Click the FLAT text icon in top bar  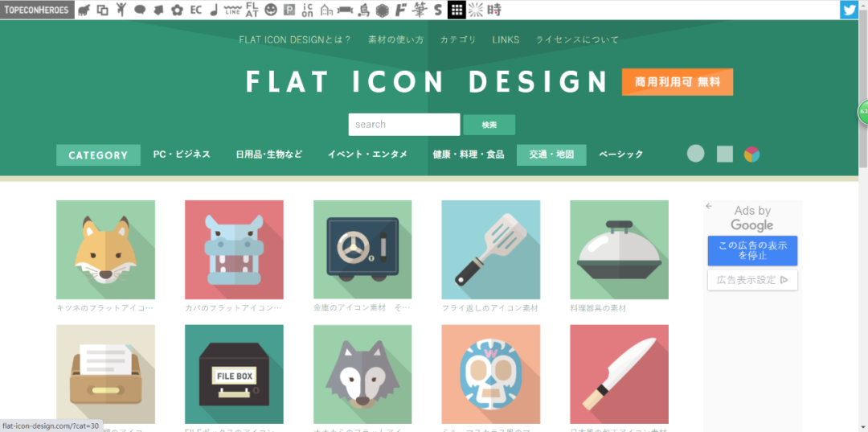pyautogui.click(x=252, y=10)
